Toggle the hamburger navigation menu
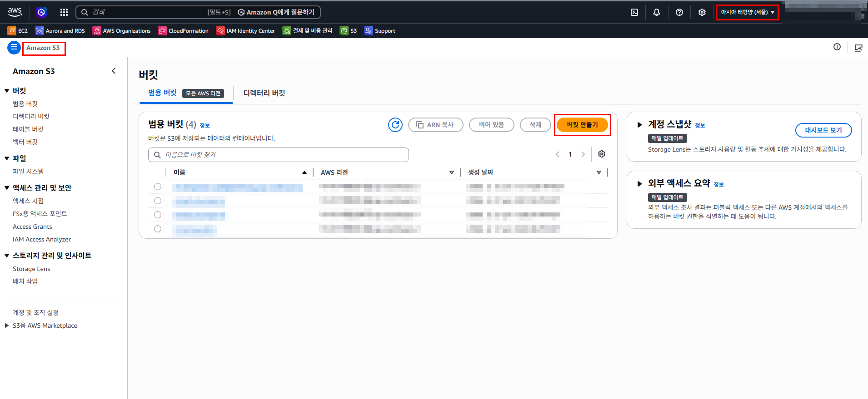Viewport: 868px width, 399px height. pyautogui.click(x=14, y=47)
